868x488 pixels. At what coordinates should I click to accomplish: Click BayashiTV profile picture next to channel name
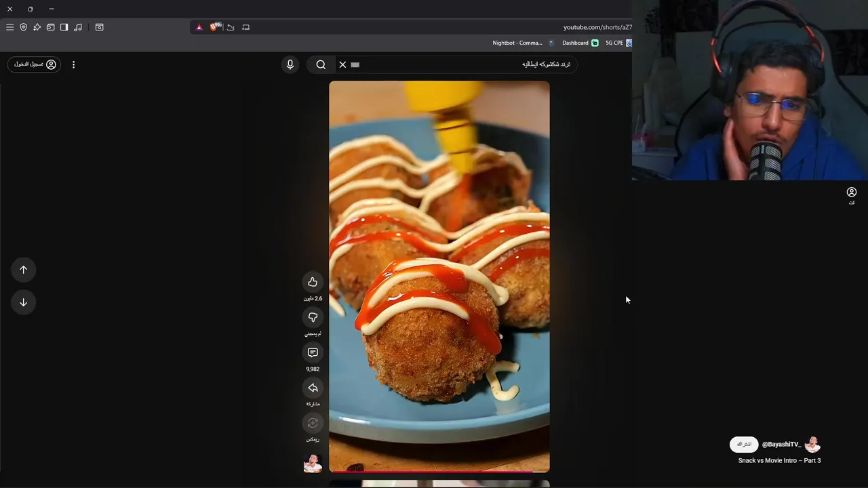click(x=812, y=445)
